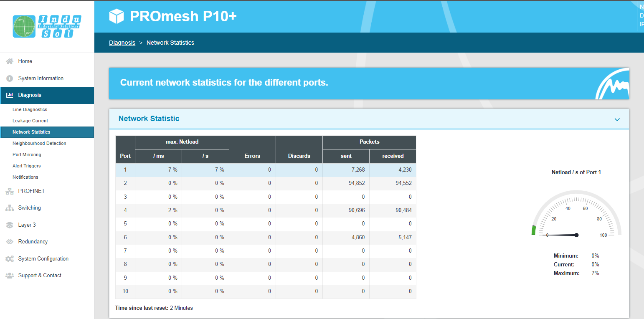Click the Support & Contact people icon
Image resolution: width=644 pixels, height=319 pixels.
[10, 276]
